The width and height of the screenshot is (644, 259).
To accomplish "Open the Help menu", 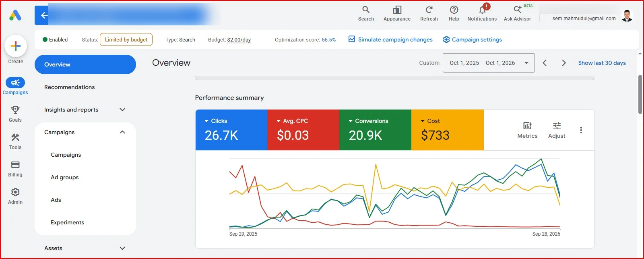I will [454, 13].
